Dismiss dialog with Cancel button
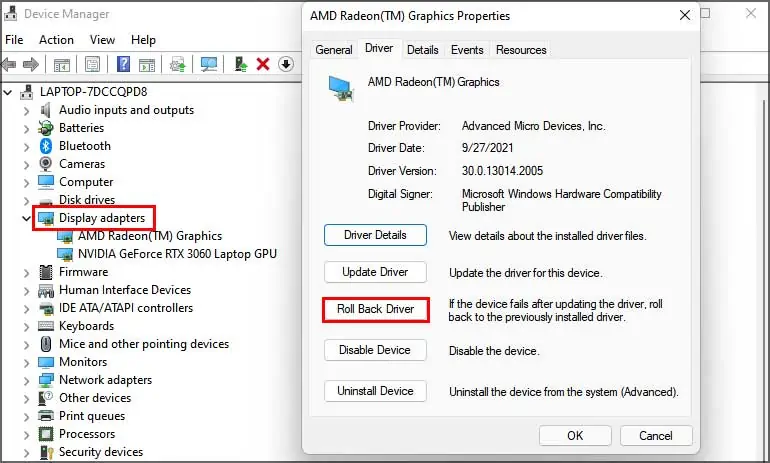The height and width of the screenshot is (463, 770). point(656,436)
